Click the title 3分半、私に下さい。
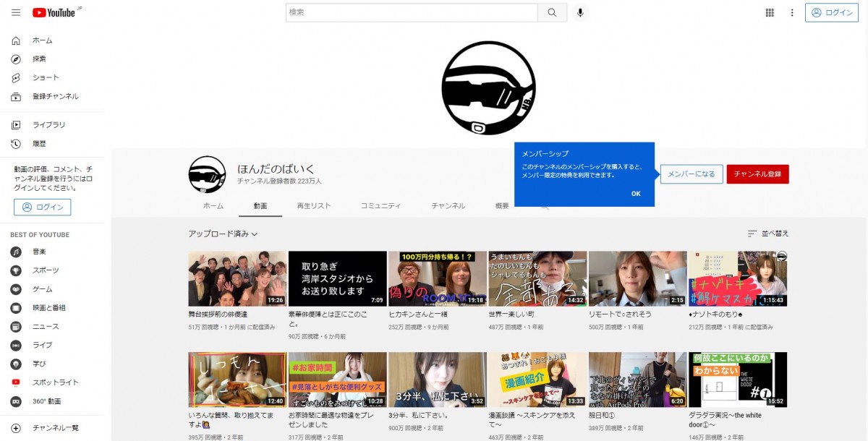Viewport: 868px width, 441px height. pyautogui.click(x=418, y=416)
